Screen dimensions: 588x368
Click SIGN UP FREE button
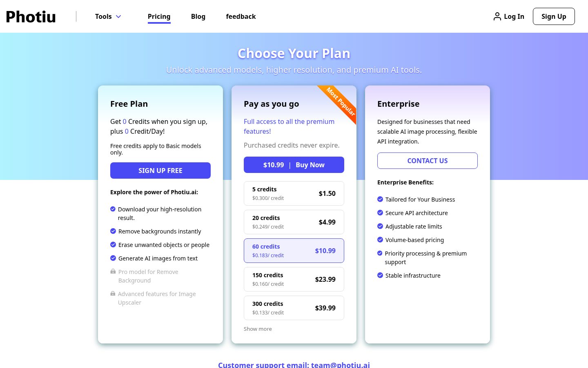(160, 171)
